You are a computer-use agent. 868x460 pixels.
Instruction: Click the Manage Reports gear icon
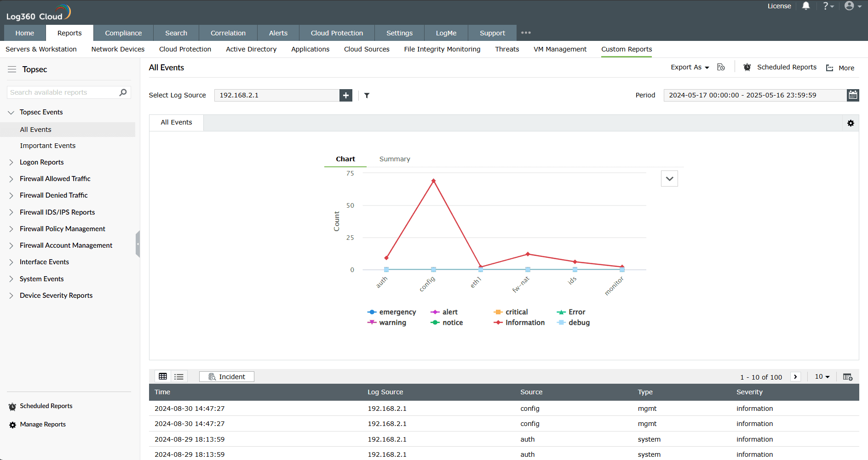12,425
